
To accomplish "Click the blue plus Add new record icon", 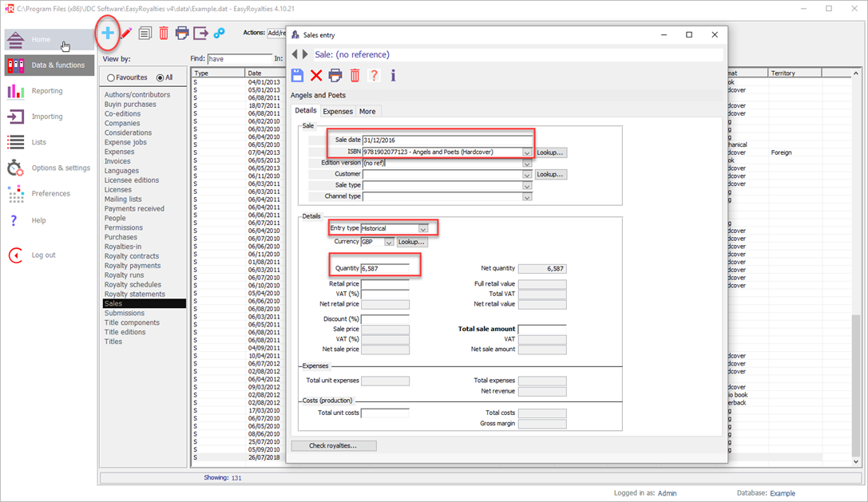I will tap(108, 34).
